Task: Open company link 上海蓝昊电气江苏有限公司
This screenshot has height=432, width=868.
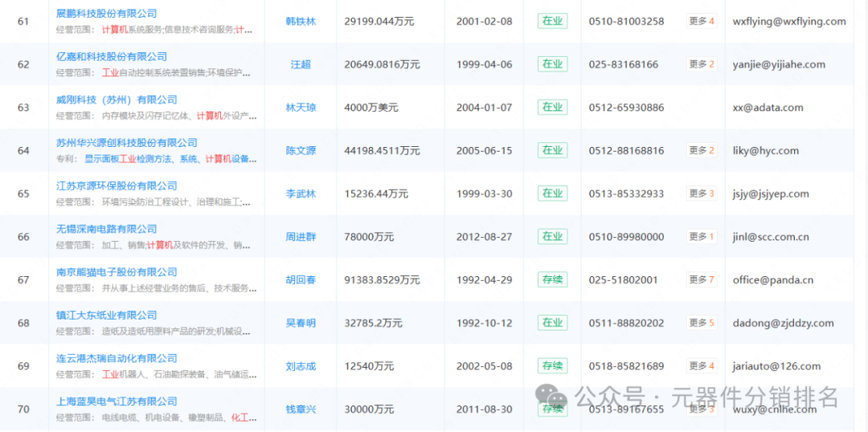Action: pos(117,401)
